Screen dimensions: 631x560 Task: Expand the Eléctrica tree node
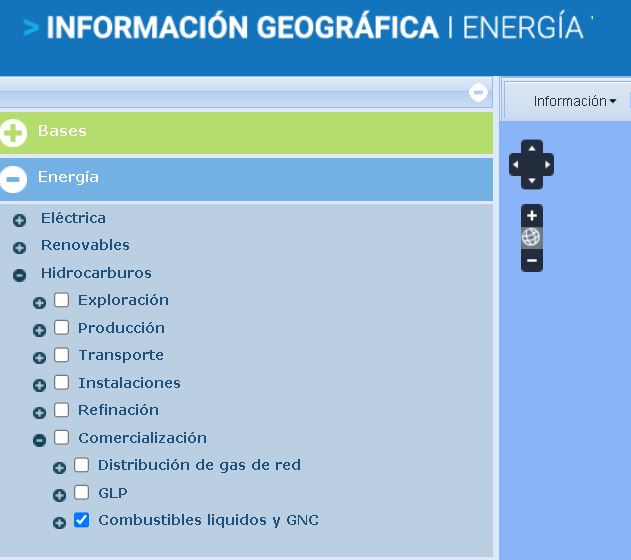[19, 220]
